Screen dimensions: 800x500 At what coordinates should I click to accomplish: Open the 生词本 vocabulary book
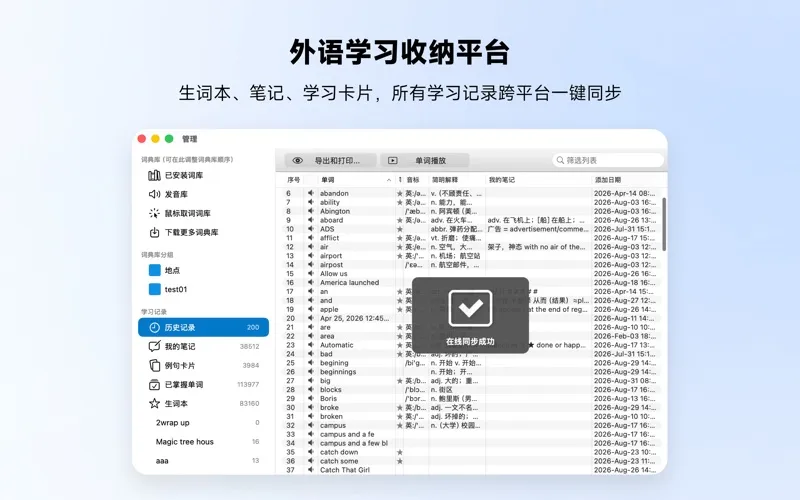point(203,404)
